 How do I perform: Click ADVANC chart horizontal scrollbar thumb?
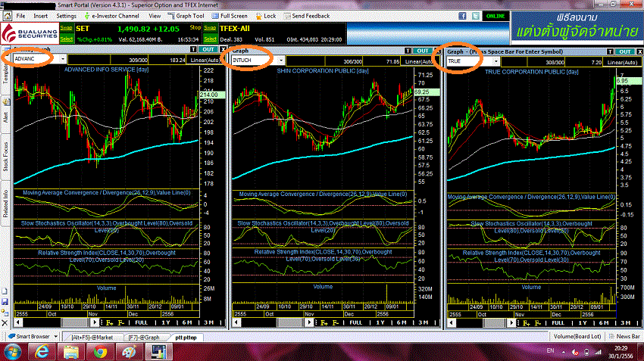coord(75,322)
